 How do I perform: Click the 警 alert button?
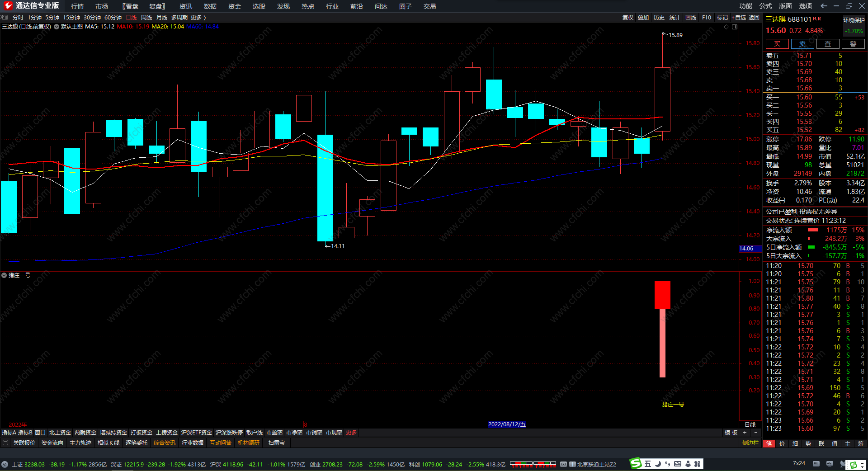[853, 44]
